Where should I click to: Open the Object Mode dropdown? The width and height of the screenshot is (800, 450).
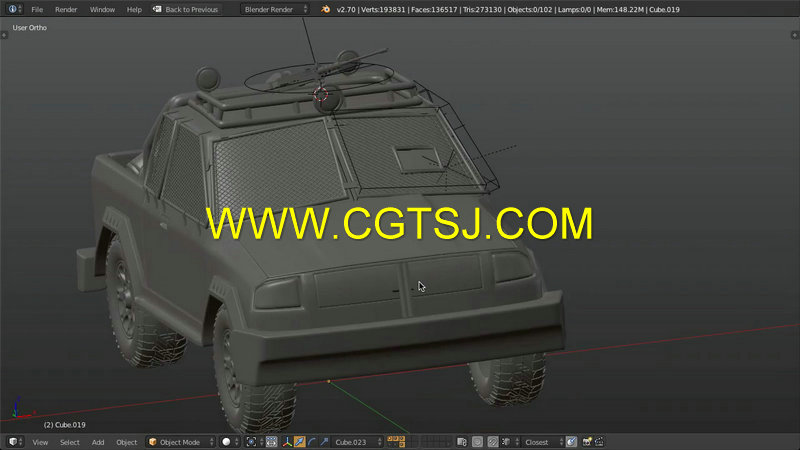181,442
